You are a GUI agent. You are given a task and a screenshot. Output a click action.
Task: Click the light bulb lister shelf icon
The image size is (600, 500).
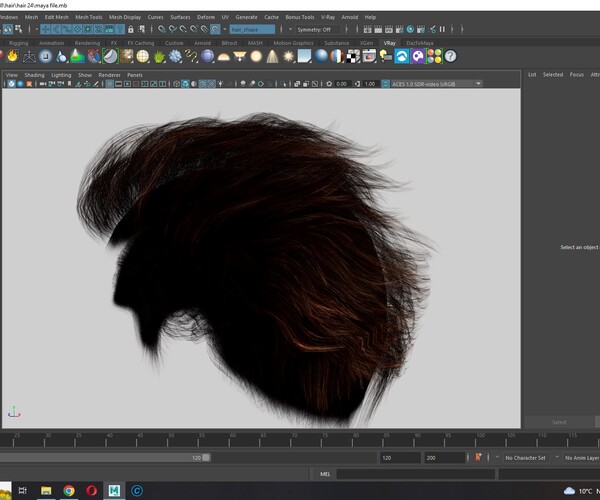tap(386, 57)
